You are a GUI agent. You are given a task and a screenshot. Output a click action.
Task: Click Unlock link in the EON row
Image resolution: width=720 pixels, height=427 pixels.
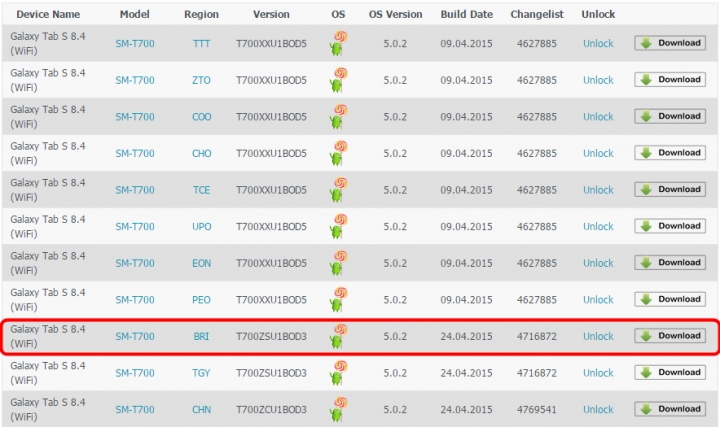(x=598, y=263)
